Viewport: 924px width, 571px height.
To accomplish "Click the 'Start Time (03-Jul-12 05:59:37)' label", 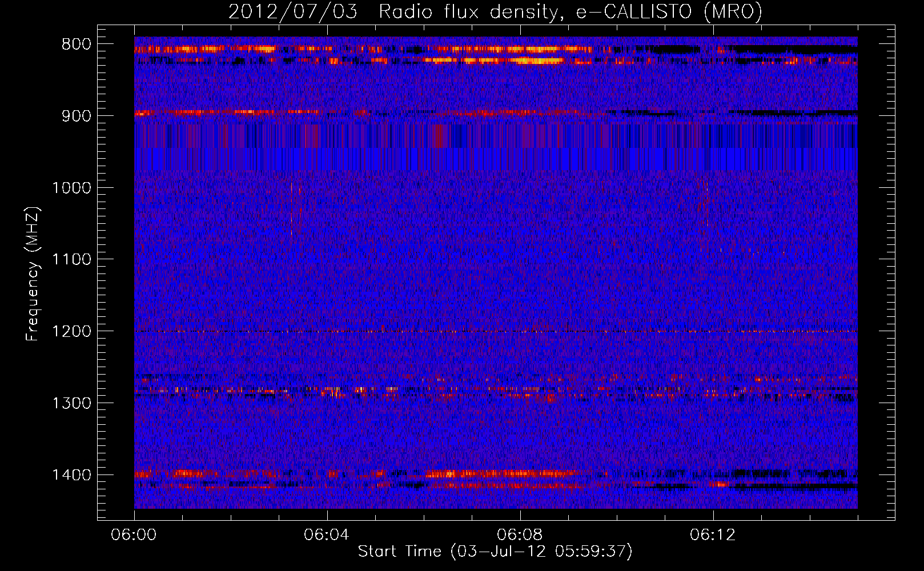I will 495,552.
